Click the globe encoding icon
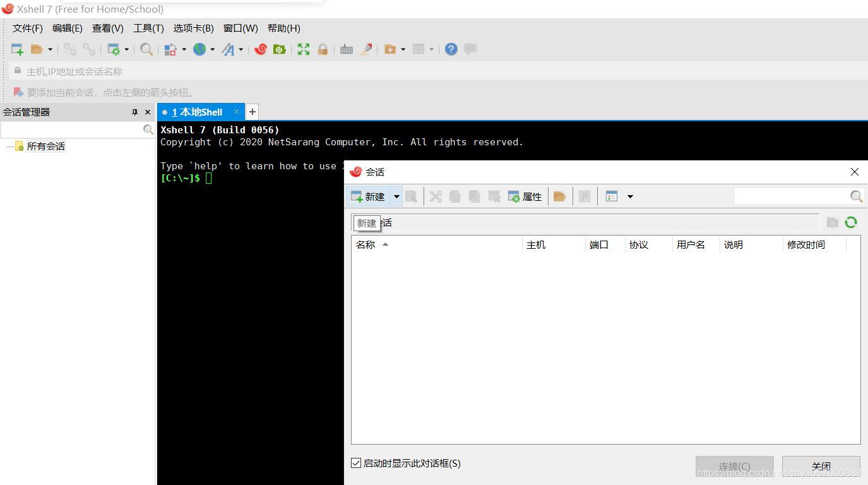 pyautogui.click(x=199, y=49)
